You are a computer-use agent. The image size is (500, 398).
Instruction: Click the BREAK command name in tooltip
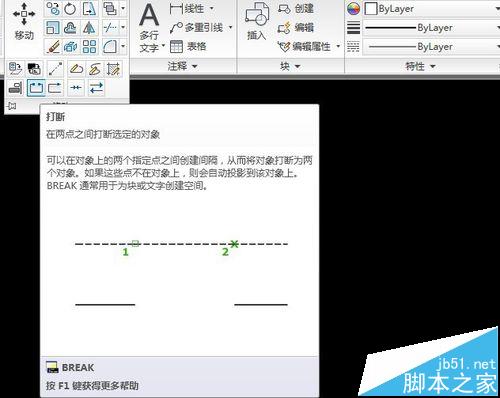point(78,368)
